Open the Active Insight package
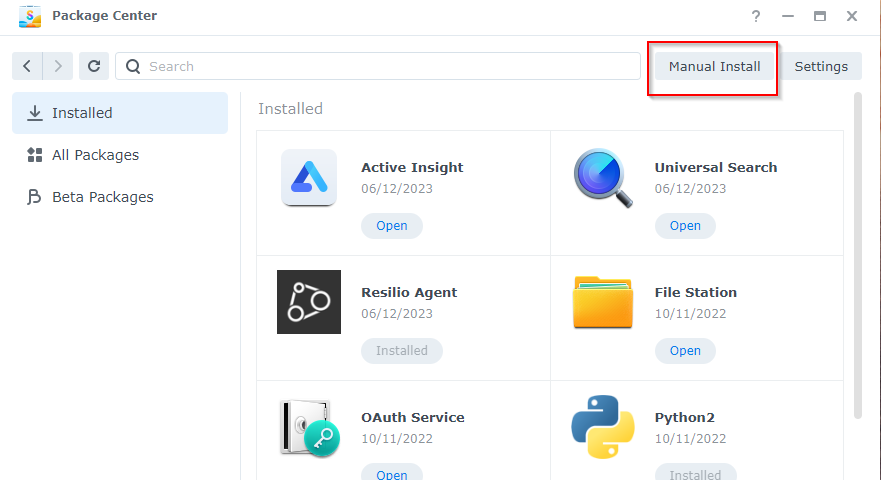Viewport: 881px width, 480px height. coord(392,226)
